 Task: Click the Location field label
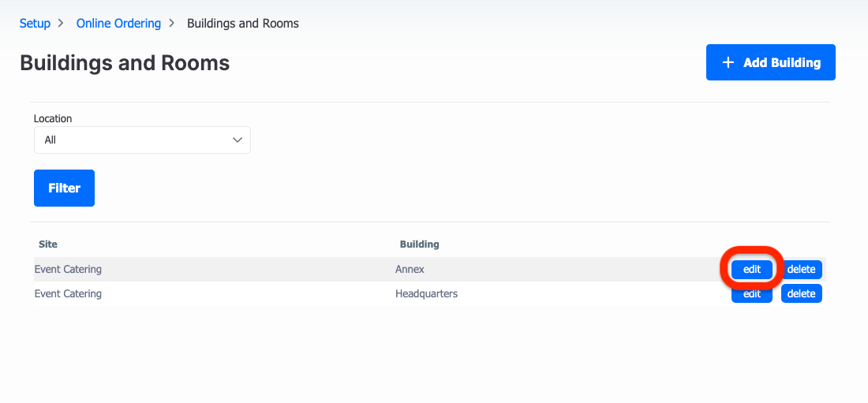53,118
